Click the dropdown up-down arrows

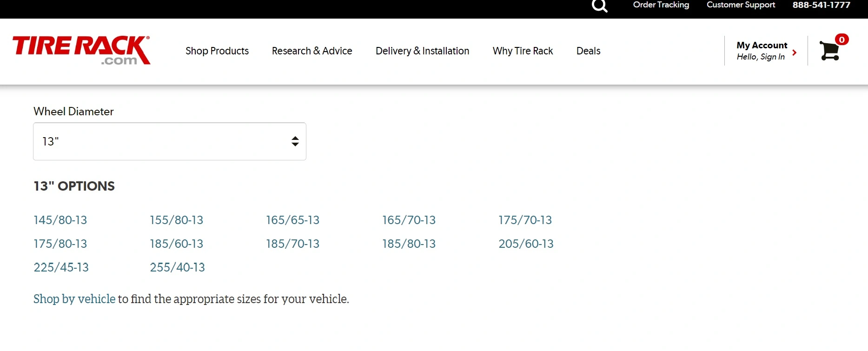(x=295, y=141)
